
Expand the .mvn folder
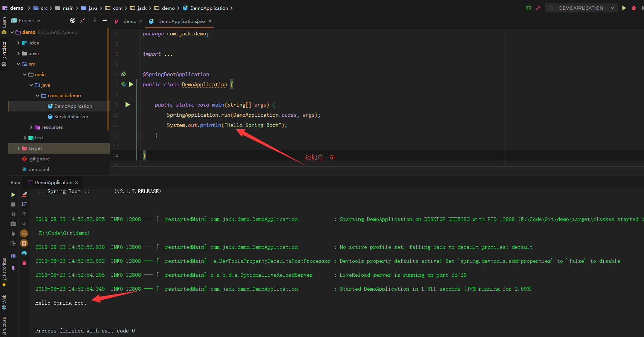coord(18,53)
